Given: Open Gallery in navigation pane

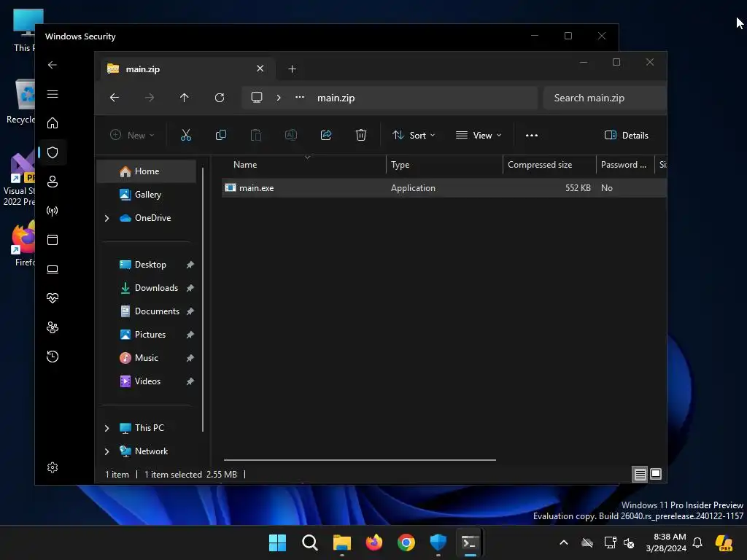Looking at the screenshot, I should pyautogui.click(x=147, y=195).
